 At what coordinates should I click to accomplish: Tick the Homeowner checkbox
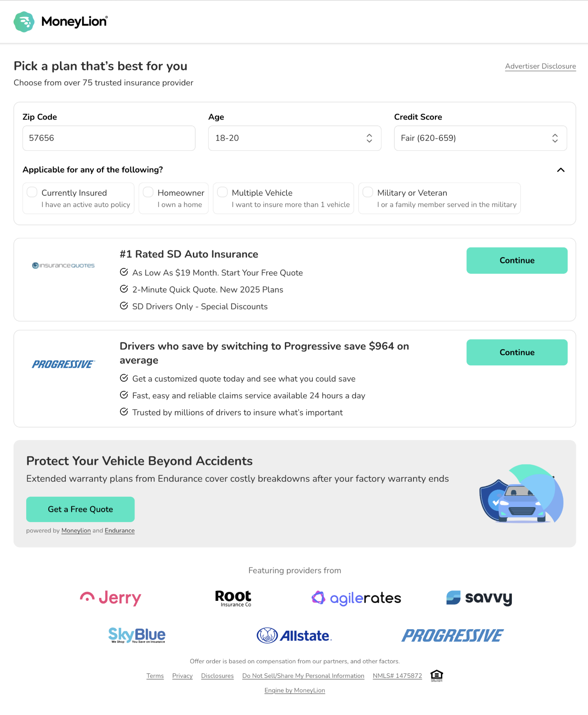pyautogui.click(x=148, y=192)
